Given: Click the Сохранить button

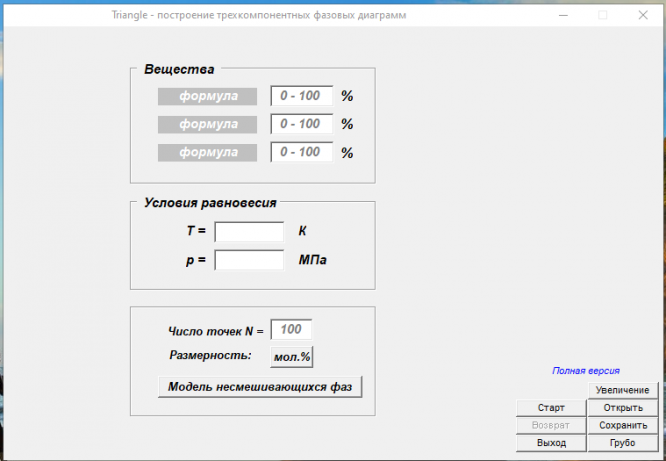Looking at the screenshot, I should [x=623, y=425].
